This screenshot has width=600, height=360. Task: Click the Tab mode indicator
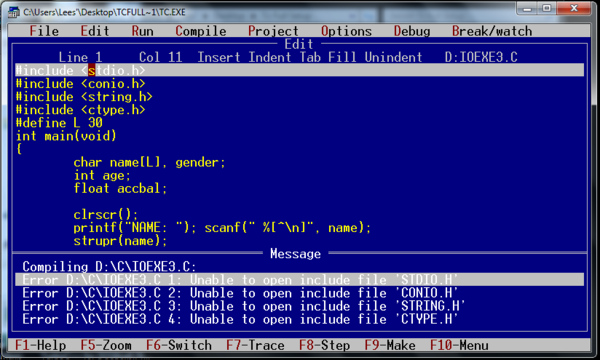[x=310, y=57]
